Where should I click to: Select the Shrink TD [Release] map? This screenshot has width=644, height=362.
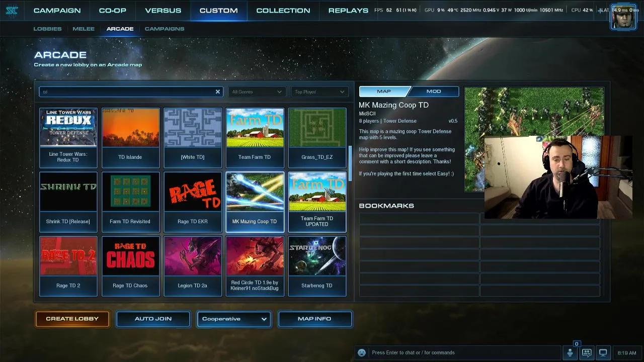(x=68, y=202)
